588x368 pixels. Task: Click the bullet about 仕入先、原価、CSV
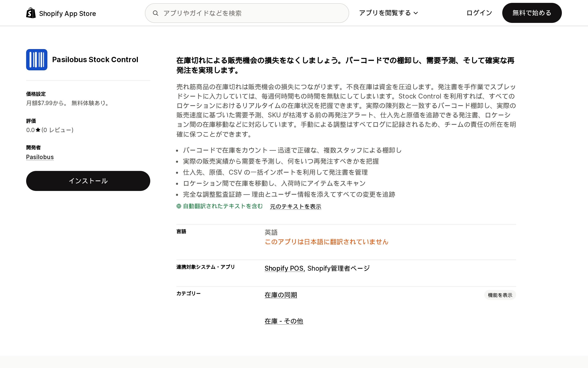(275, 172)
